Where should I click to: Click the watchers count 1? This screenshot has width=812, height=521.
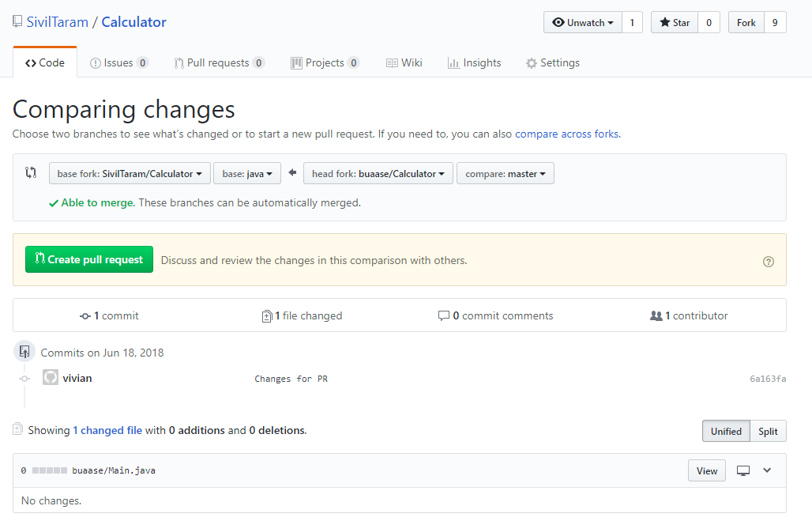coord(632,22)
